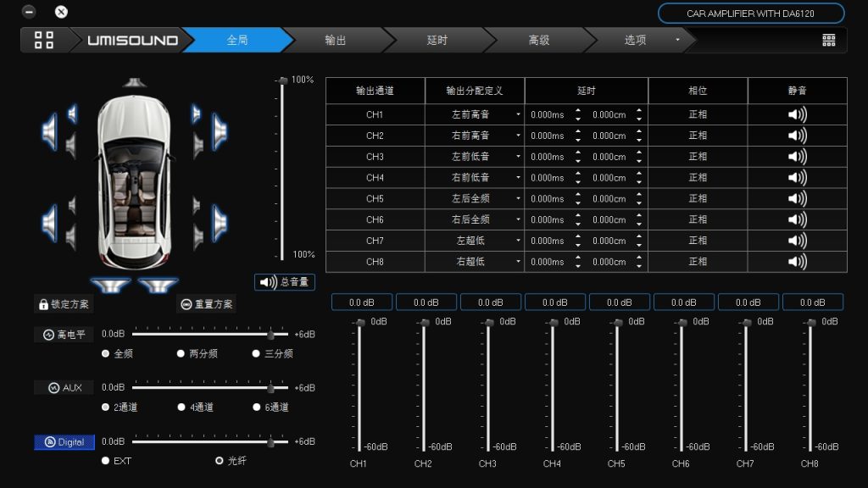Select the 两分频 two-way radio option

(181, 353)
